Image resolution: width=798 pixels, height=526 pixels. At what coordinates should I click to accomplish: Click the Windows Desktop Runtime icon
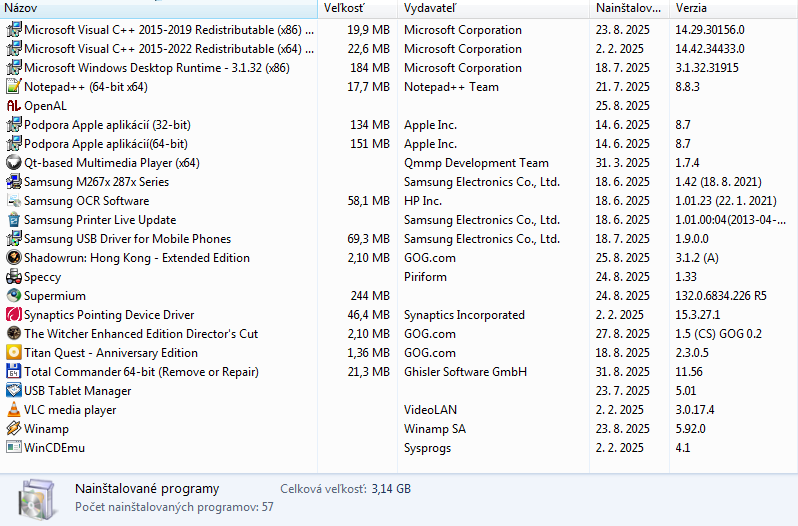pos(14,68)
